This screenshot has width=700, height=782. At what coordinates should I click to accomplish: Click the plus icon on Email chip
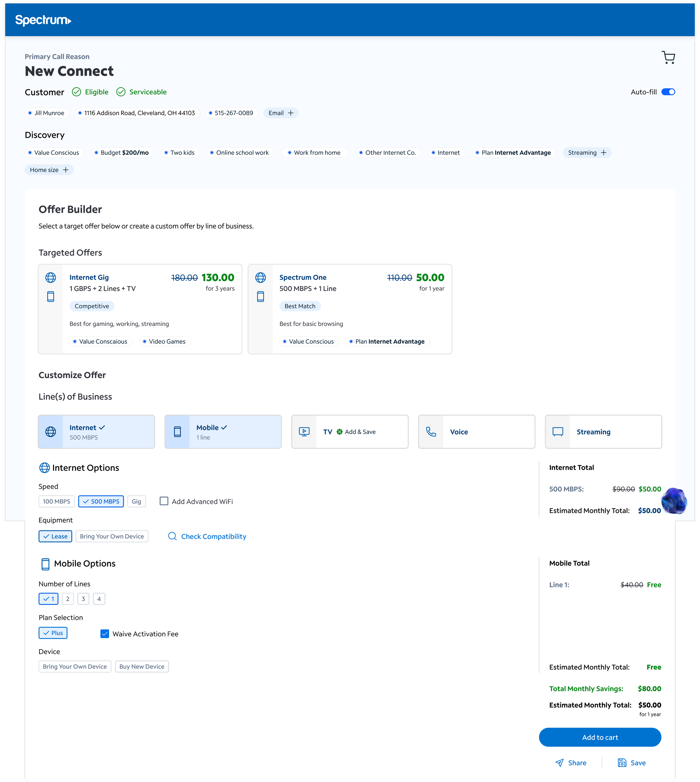(x=291, y=113)
